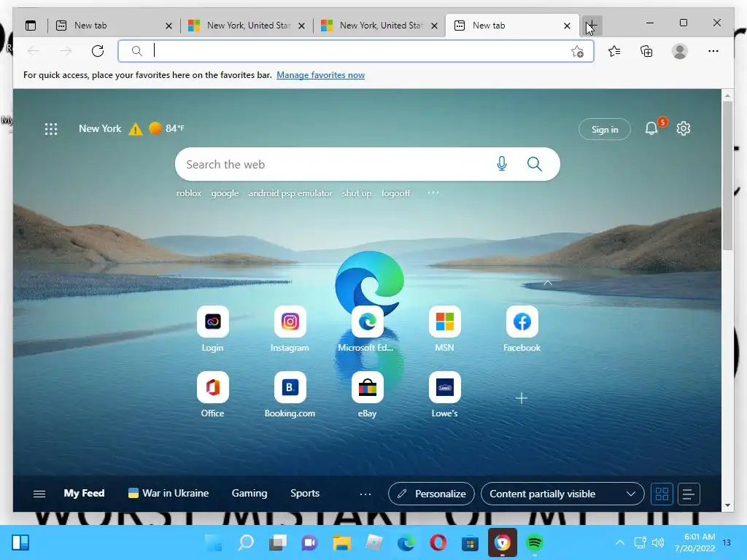The width and height of the screenshot is (747, 560).
Task: Select War in Ukraine feed topic
Action: [169, 494]
